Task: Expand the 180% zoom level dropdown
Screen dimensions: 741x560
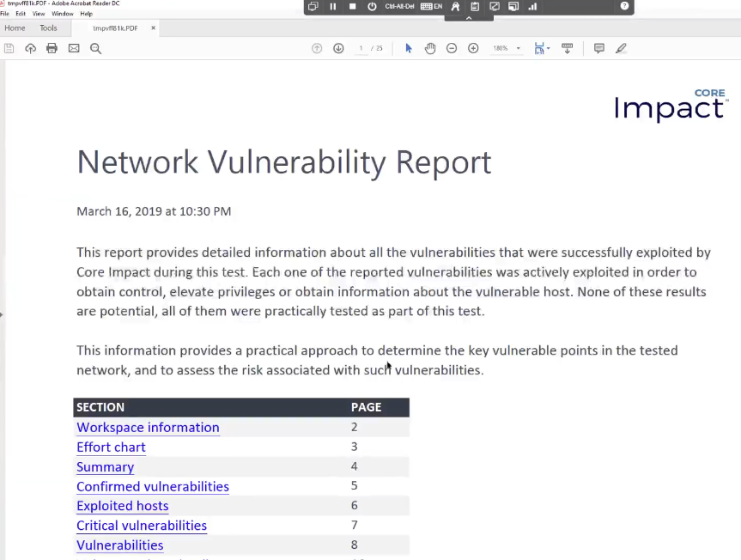Action: [x=518, y=49]
